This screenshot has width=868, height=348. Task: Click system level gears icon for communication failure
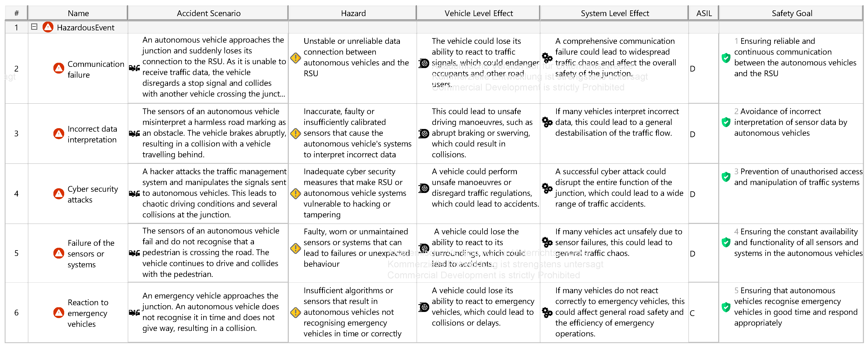tap(547, 58)
